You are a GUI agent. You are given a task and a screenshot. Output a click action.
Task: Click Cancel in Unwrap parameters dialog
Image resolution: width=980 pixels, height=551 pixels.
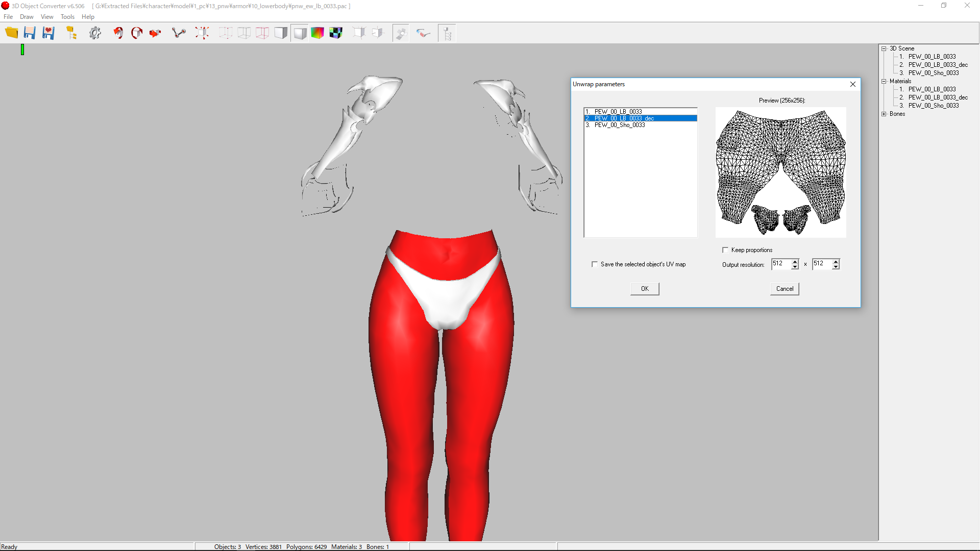(785, 289)
